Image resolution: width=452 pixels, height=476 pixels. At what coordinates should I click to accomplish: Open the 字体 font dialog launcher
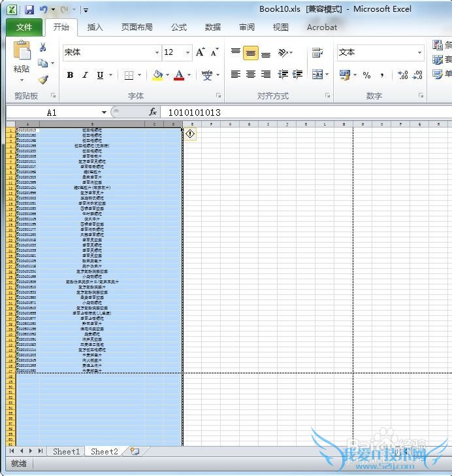click(218, 95)
